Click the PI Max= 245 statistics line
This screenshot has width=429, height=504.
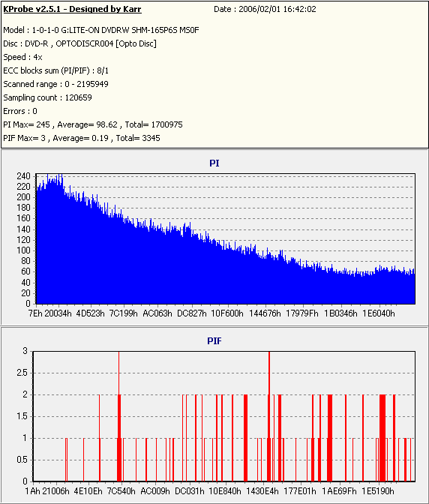tap(93, 124)
